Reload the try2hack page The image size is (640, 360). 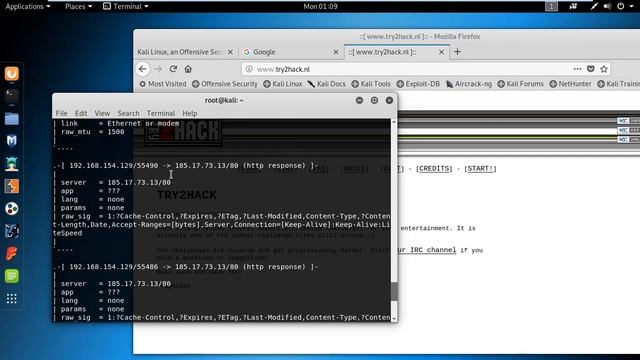point(173,69)
